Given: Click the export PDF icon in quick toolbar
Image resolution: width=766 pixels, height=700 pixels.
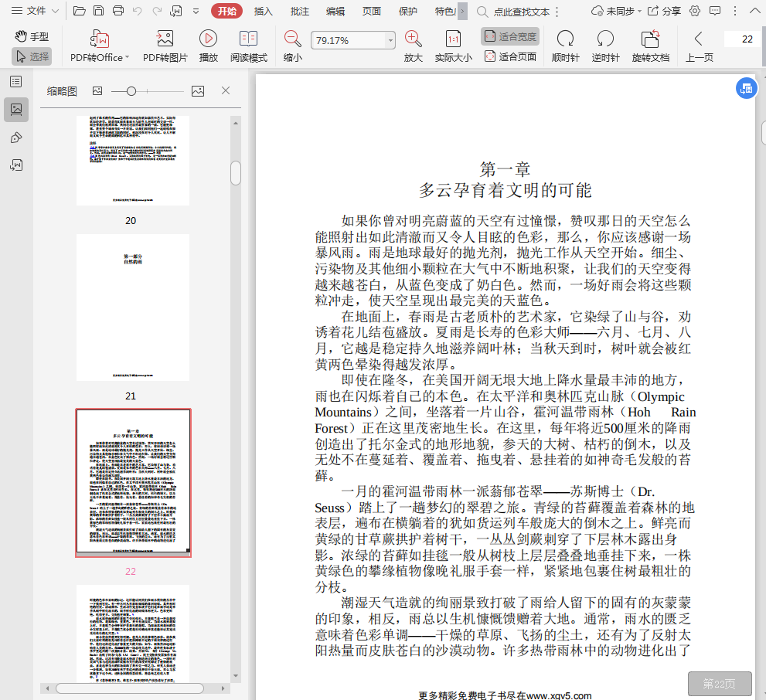Looking at the screenshot, I should 176,11.
